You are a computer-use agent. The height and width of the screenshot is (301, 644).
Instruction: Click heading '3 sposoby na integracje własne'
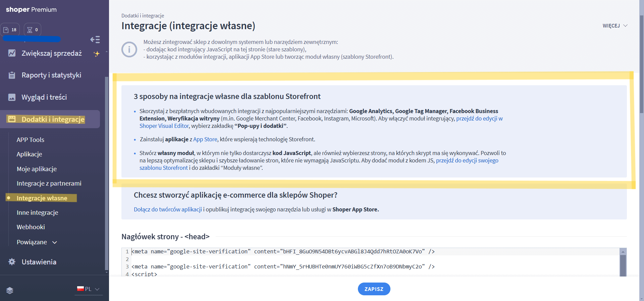[x=227, y=96]
